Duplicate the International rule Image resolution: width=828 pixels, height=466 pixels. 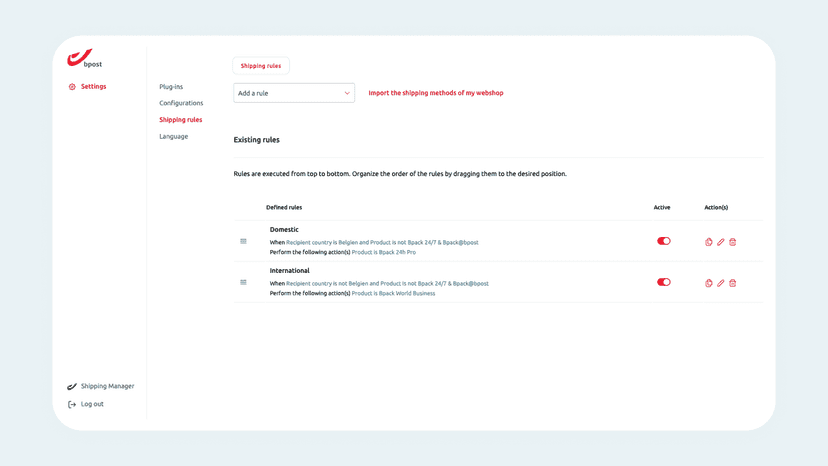[709, 283]
